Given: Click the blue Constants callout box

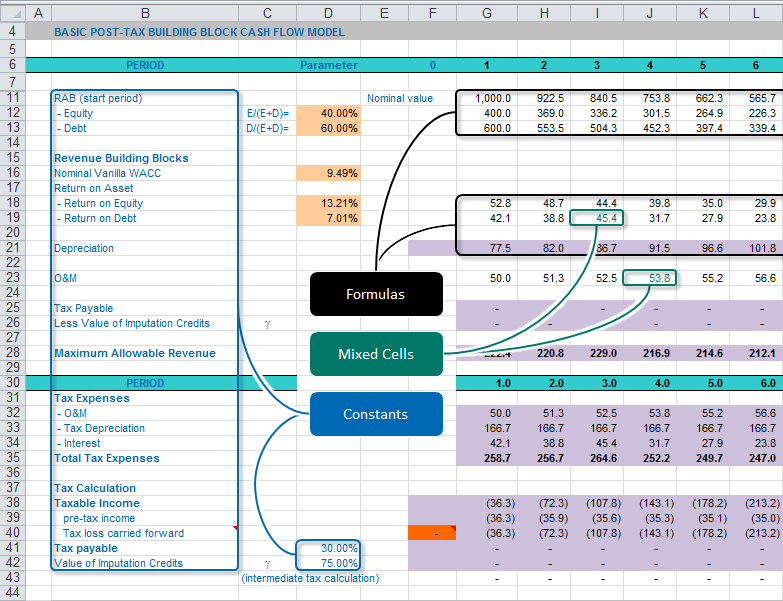Looking at the screenshot, I should 376,414.
